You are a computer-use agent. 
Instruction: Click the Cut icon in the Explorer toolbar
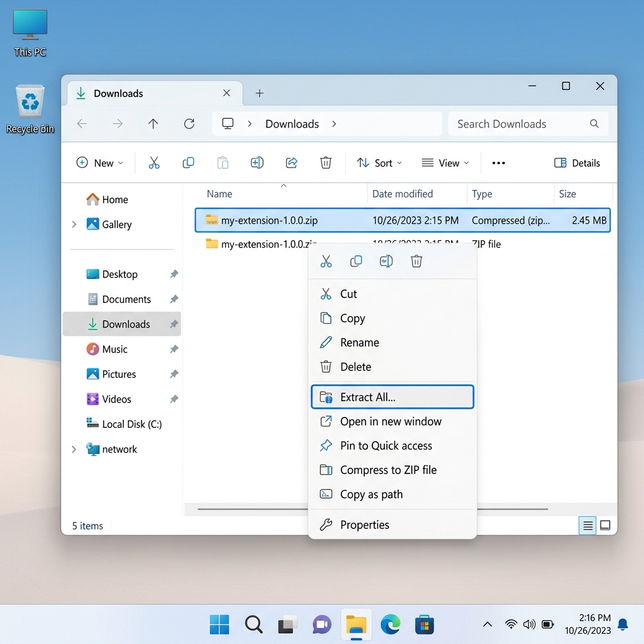coord(154,163)
